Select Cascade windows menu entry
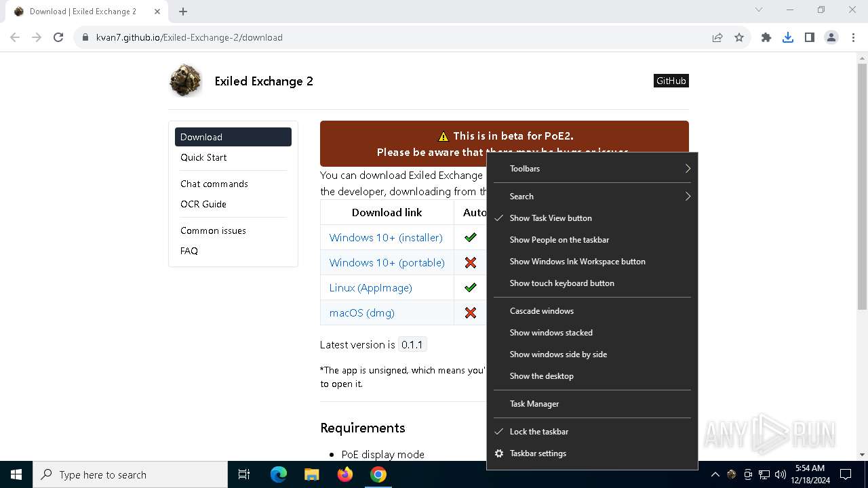868x488 pixels. [x=592, y=311]
